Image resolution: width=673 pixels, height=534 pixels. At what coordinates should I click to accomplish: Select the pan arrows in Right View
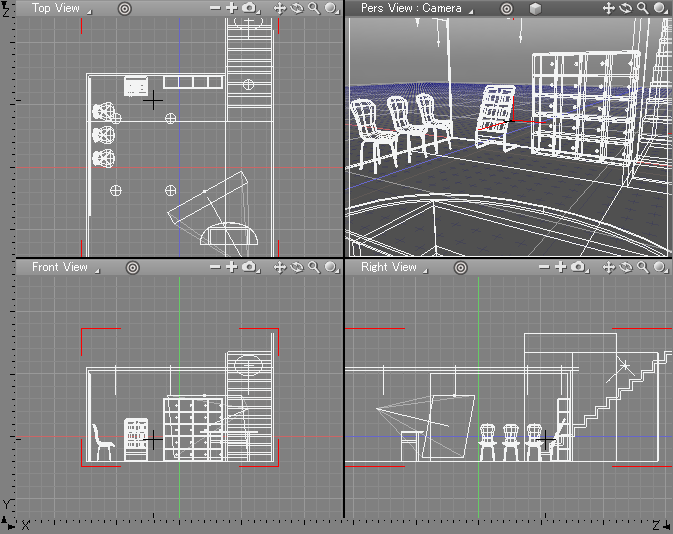pyautogui.click(x=609, y=267)
